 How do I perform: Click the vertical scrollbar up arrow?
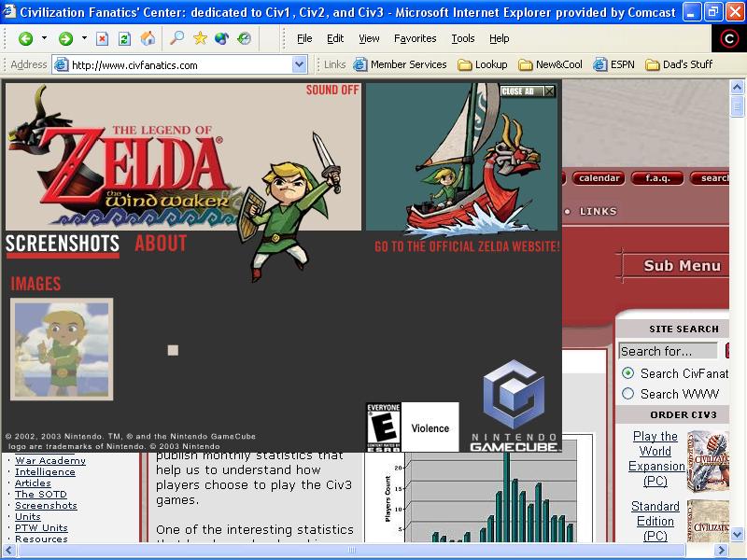tap(737, 87)
